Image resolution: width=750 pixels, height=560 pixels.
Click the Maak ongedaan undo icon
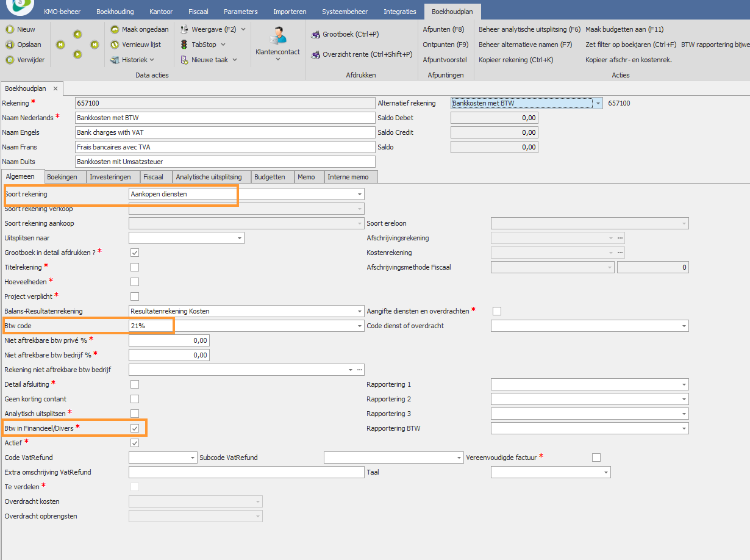pos(115,29)
